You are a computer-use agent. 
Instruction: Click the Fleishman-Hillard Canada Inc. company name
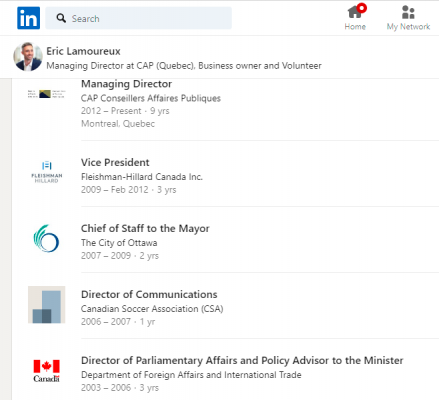[142, 177]
